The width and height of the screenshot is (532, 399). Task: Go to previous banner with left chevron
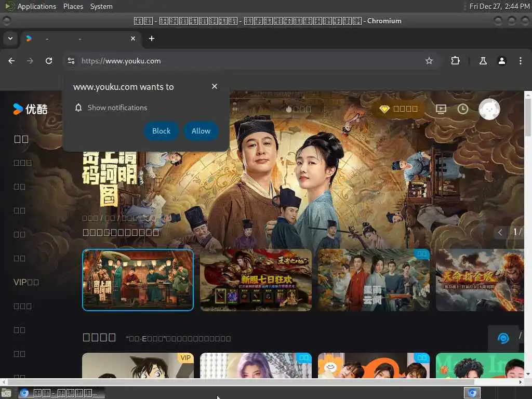click(500, 232)
